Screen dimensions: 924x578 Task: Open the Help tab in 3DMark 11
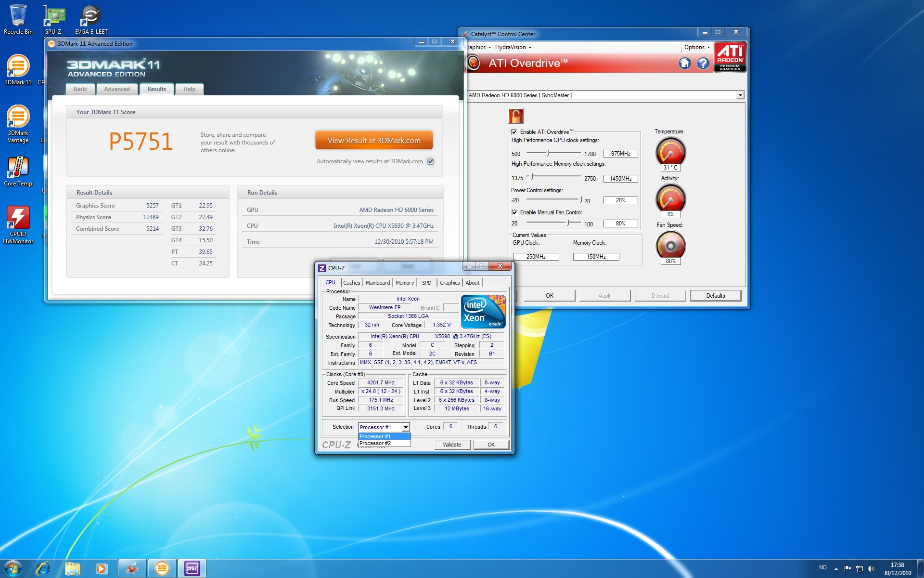(x=189, y=89)
